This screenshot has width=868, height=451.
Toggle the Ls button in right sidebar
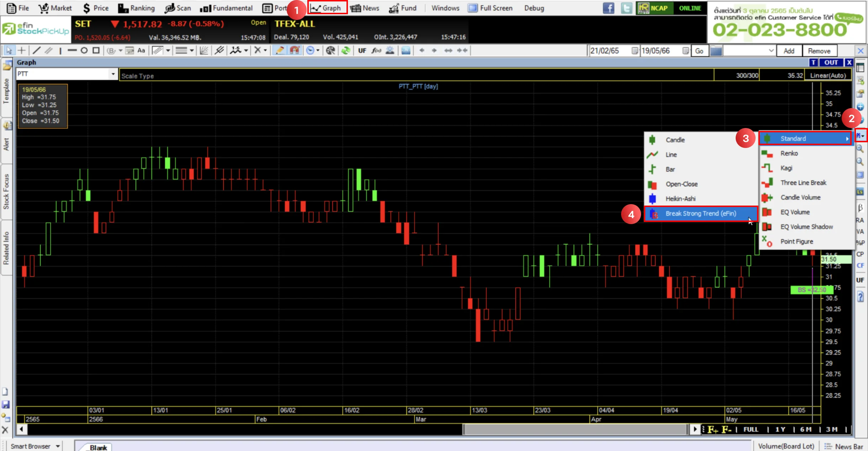point(860,192)
